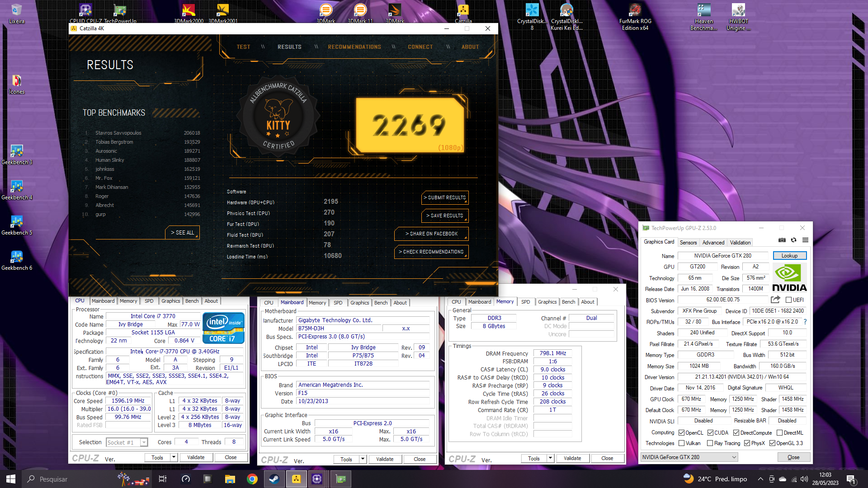Open the Validation tab in GPU-Z
The width and height of the screenshot is (868, 488).
pos(740,243)
